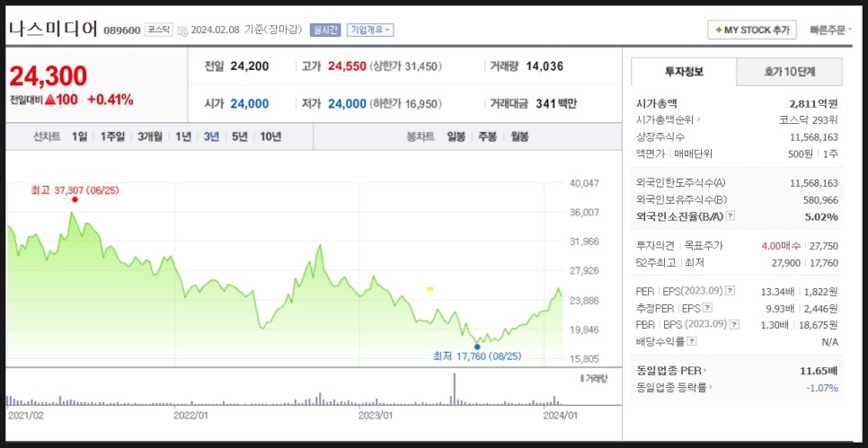The width and height of the screenshot is (868, 448).
Task: Select the 10년 line chart period
Action: tap(270, 136)
